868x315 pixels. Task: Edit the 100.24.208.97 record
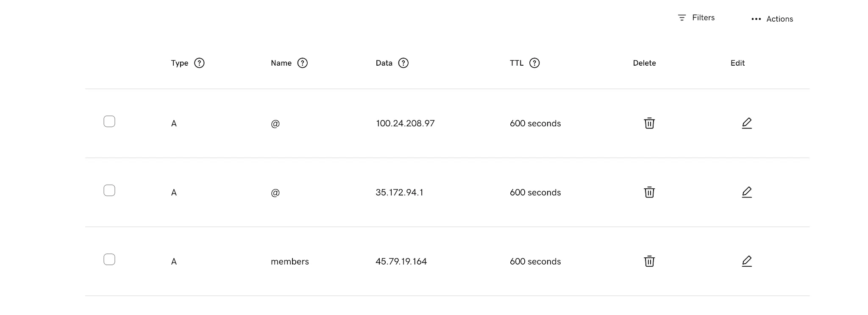747,123
